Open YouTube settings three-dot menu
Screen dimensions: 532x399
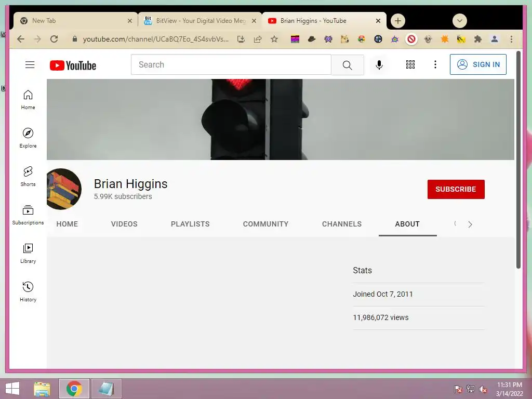(x=435, y=64)
